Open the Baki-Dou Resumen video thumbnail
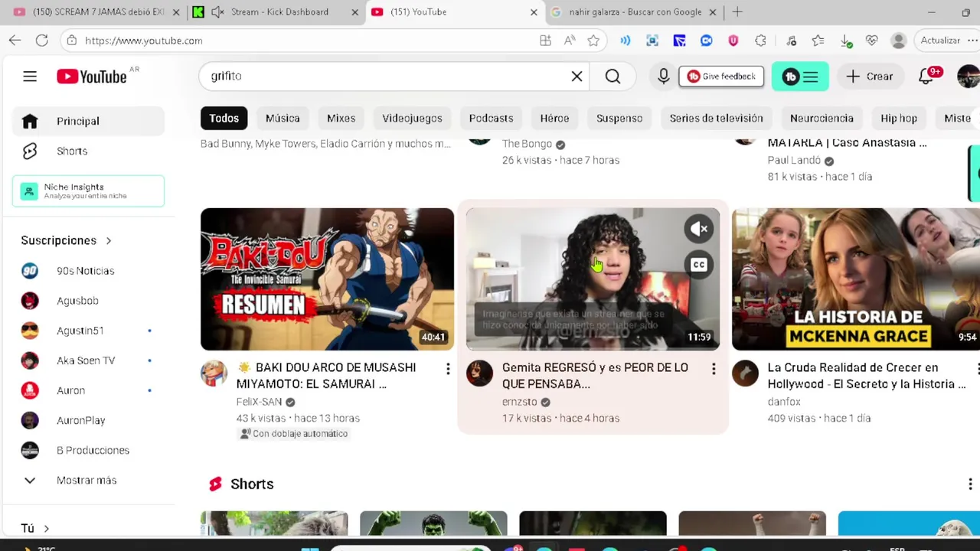The image size is (980, 551). pos(327,279)
